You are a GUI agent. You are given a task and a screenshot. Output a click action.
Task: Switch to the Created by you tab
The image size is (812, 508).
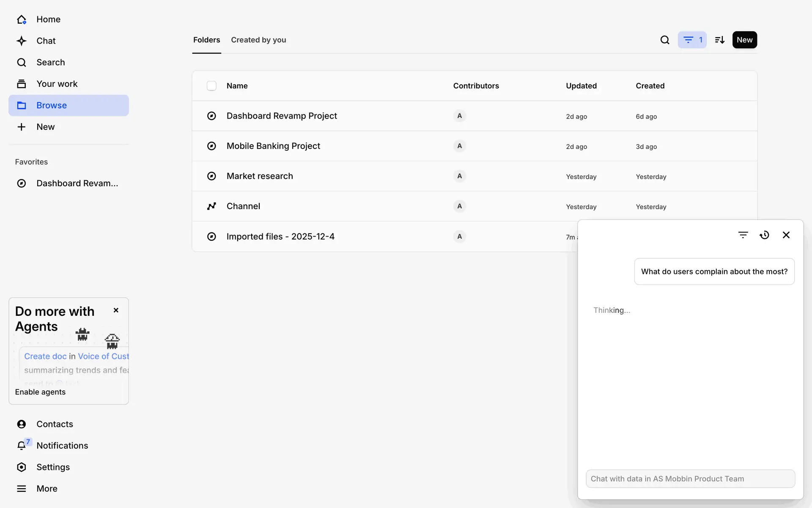[258, 40]
